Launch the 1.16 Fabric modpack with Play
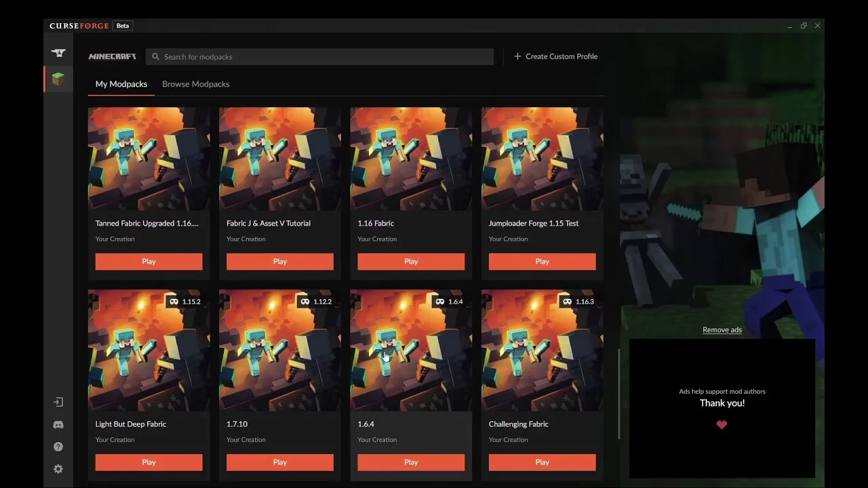 [411, 262]
